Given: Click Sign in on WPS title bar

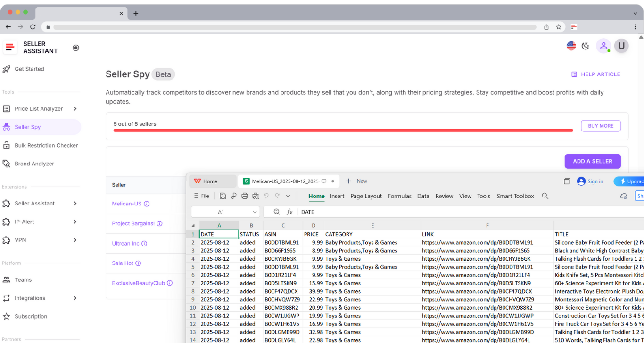Looking at the screenshot, I should click(x=590, y=181).
